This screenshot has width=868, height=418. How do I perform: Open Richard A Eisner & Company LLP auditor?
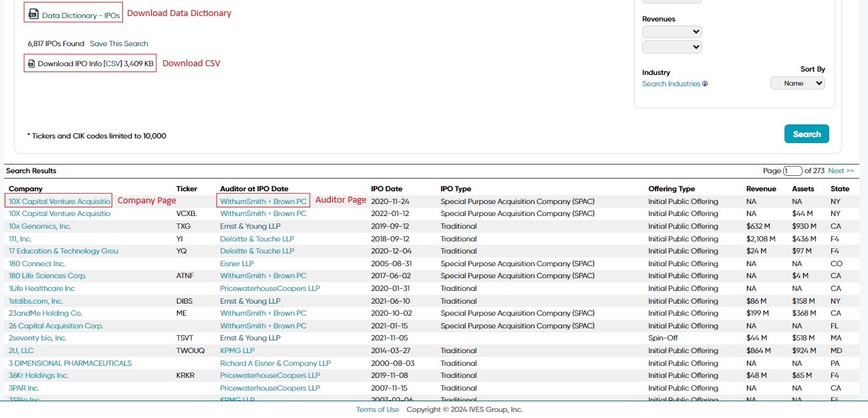pyautogui.click(x=275, y=363)
